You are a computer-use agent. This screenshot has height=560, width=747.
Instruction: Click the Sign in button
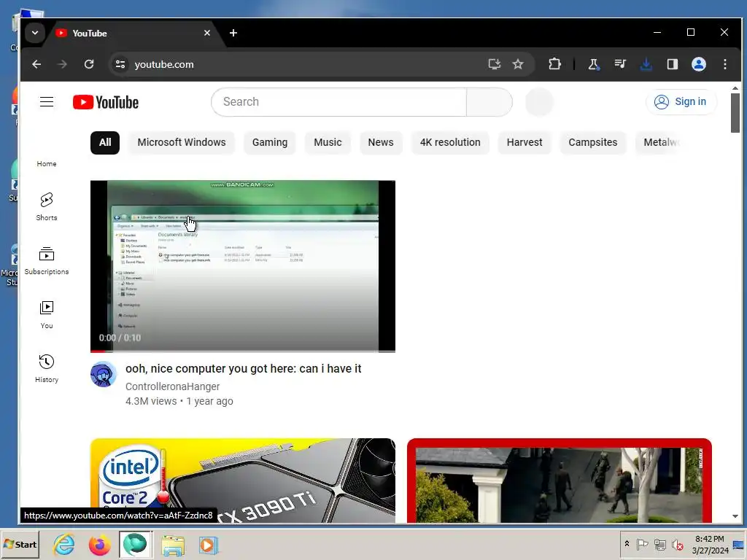[x=681, y=102]
